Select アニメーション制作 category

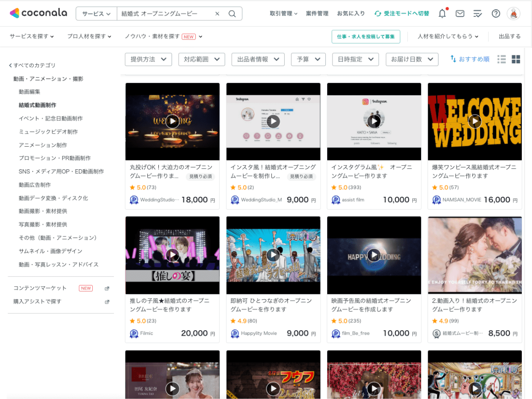click(x=43, y=145)
